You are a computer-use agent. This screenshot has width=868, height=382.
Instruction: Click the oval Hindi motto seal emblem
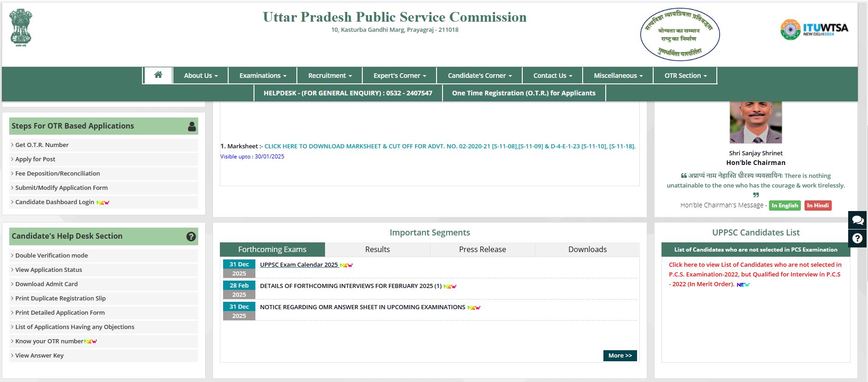(680, 35)
